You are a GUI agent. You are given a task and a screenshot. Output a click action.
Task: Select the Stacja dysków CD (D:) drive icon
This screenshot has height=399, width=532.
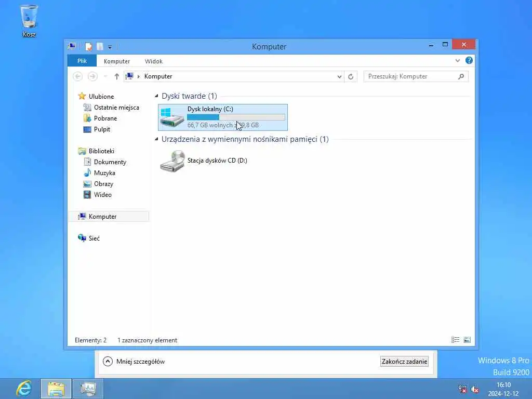[x=172, y=161]
